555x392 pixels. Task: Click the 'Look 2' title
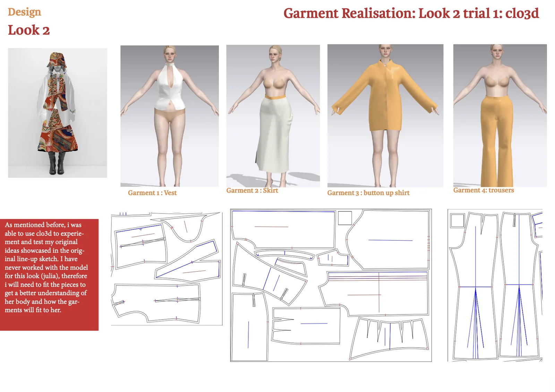(29, 30)
